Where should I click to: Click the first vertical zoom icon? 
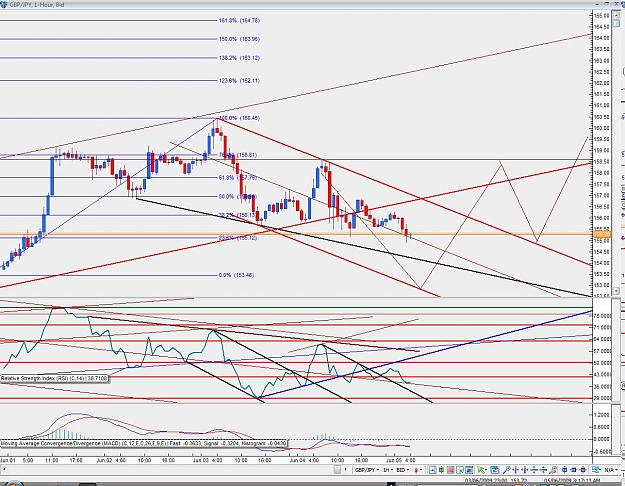[x=534, y=470]
